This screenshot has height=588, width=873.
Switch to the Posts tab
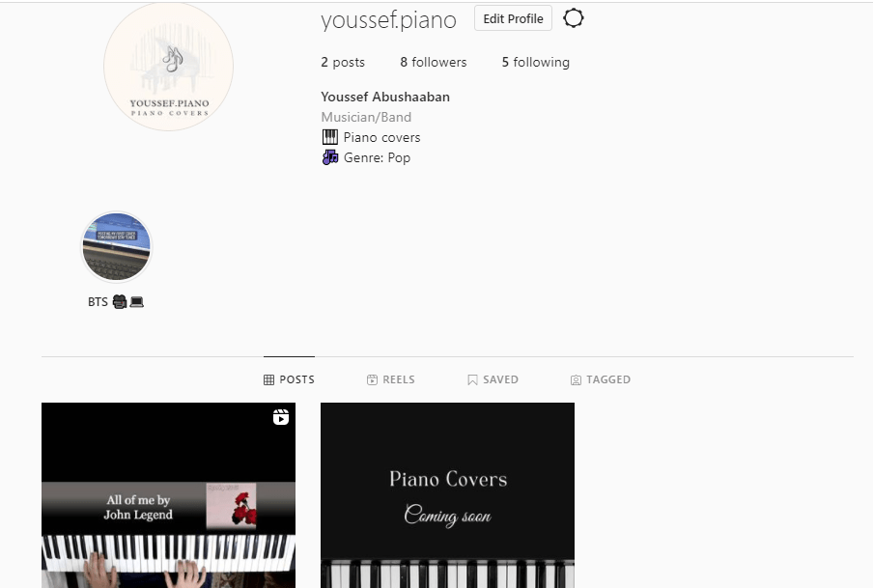[x=289, y=379]
